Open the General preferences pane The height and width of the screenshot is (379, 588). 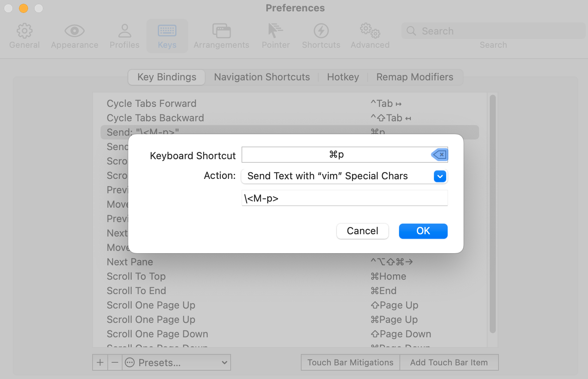coord(24,36)
